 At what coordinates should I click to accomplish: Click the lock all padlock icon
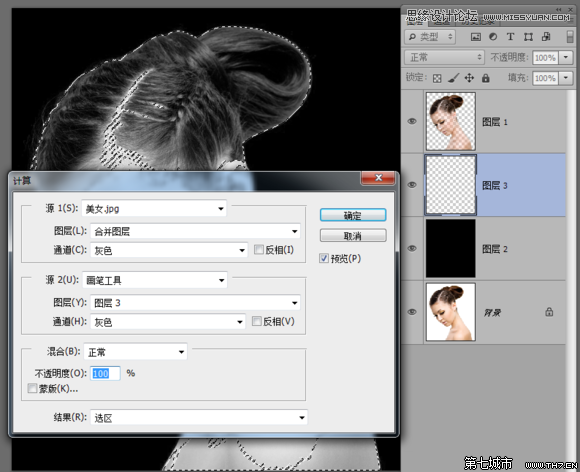point(486,78)
